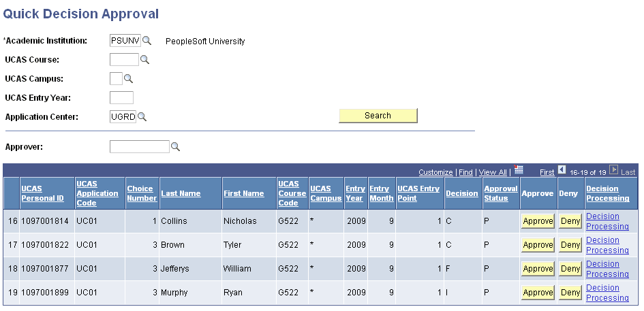644x311 pixels.
Task: Show previous rows with left arrow
Action: (x=562, y=170)
